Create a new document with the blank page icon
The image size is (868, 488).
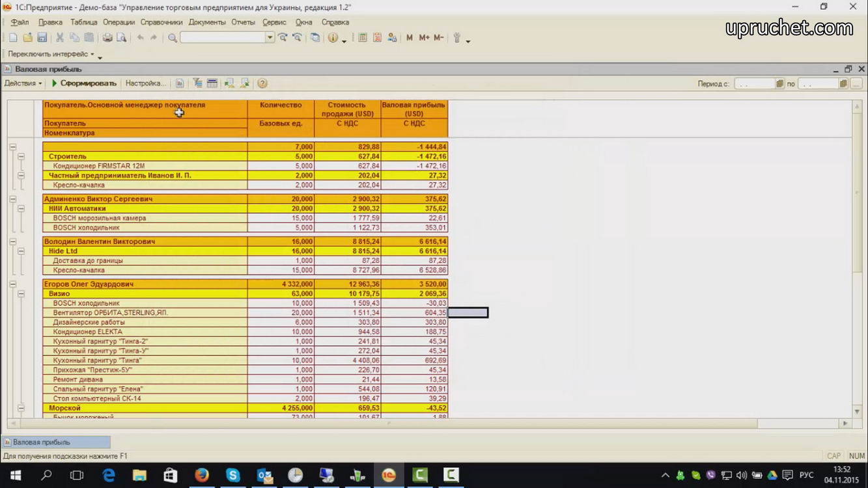click(13, 38)
